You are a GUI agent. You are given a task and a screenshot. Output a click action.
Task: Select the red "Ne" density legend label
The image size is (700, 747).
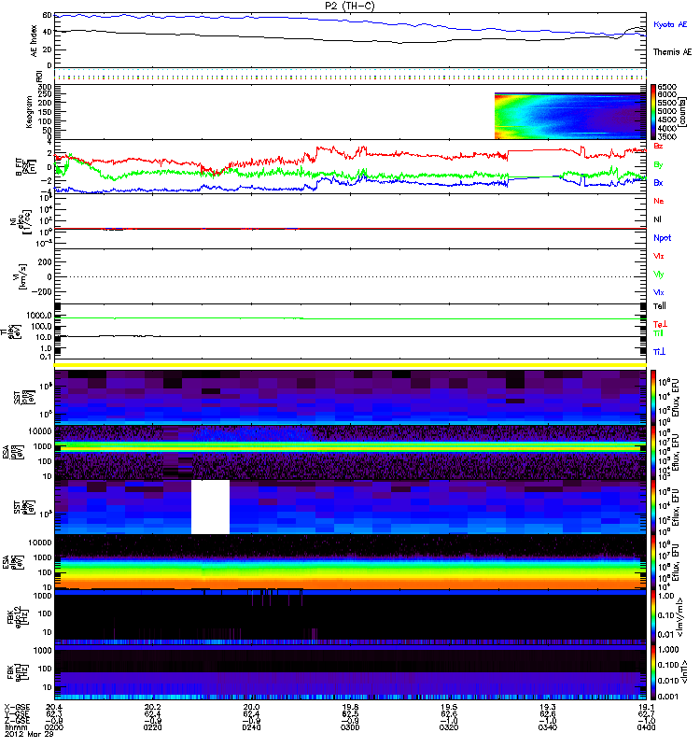click(659, 201)
